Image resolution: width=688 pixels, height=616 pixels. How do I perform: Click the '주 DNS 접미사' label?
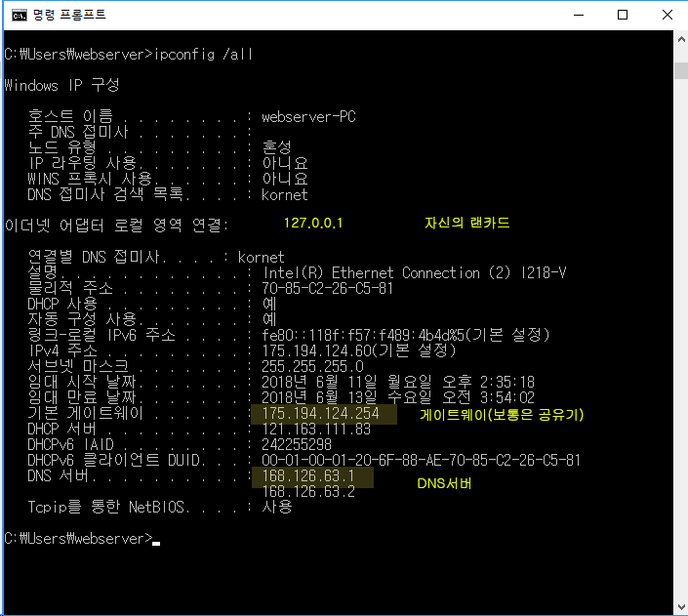[x=78, y=132]
